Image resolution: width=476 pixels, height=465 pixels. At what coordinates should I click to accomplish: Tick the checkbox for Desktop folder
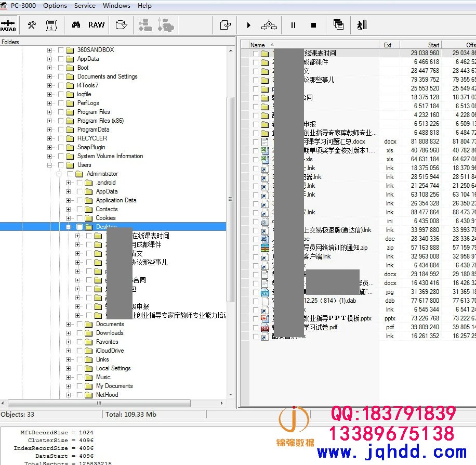coord(80,227)
